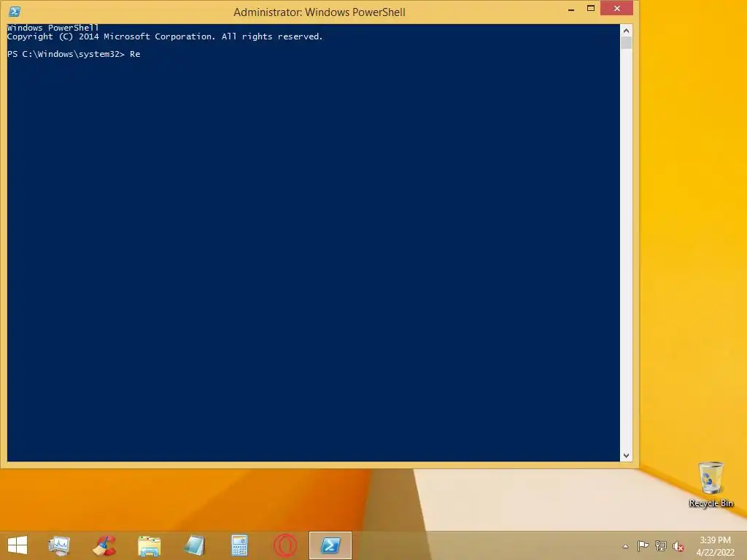The height and width of the screenshot is (560, 747).
Task: Click the typed 'Re' command text
Action: pyautogui.click(x=135, y=54)
